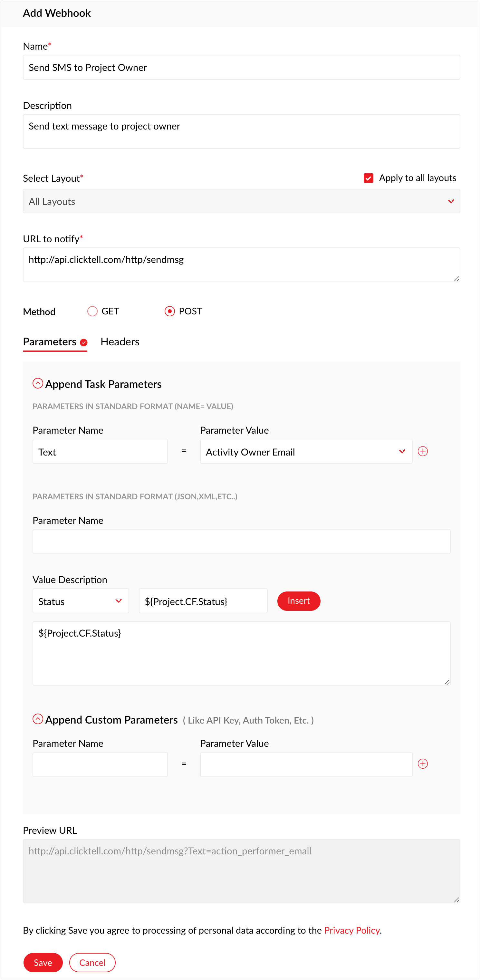Add another task parameter row plus icon

click(423, 451)
